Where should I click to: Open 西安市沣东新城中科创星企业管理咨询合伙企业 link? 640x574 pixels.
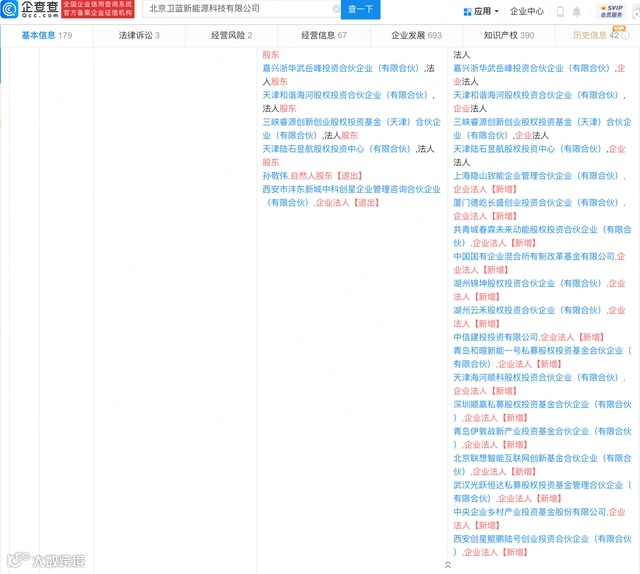[351, 196]
